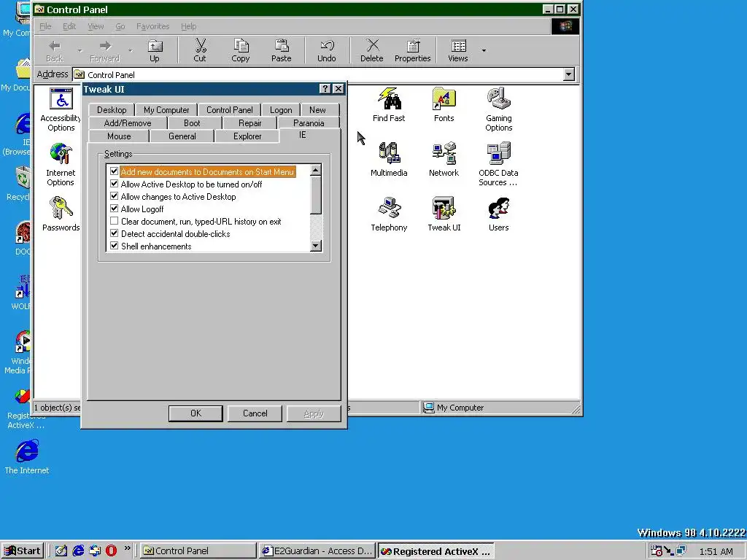Open the Favorites menu
Image resolution: width=747 pixels, height=560 pixels.
152,26
